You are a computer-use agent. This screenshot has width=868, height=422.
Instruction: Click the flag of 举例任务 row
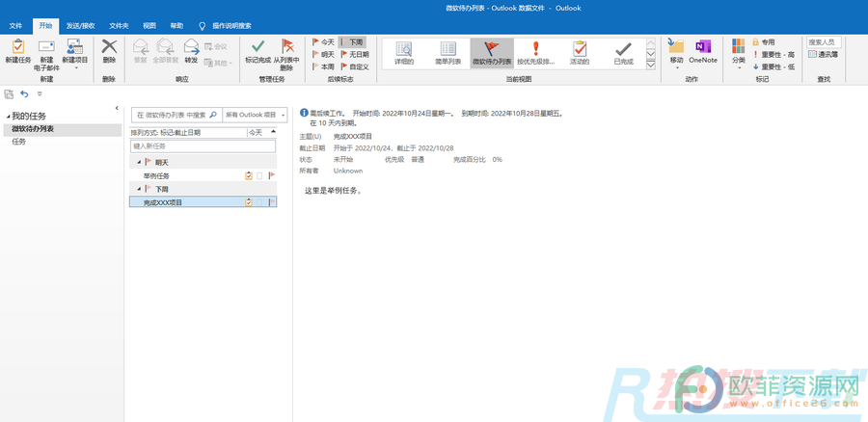[x=271, y=176]
